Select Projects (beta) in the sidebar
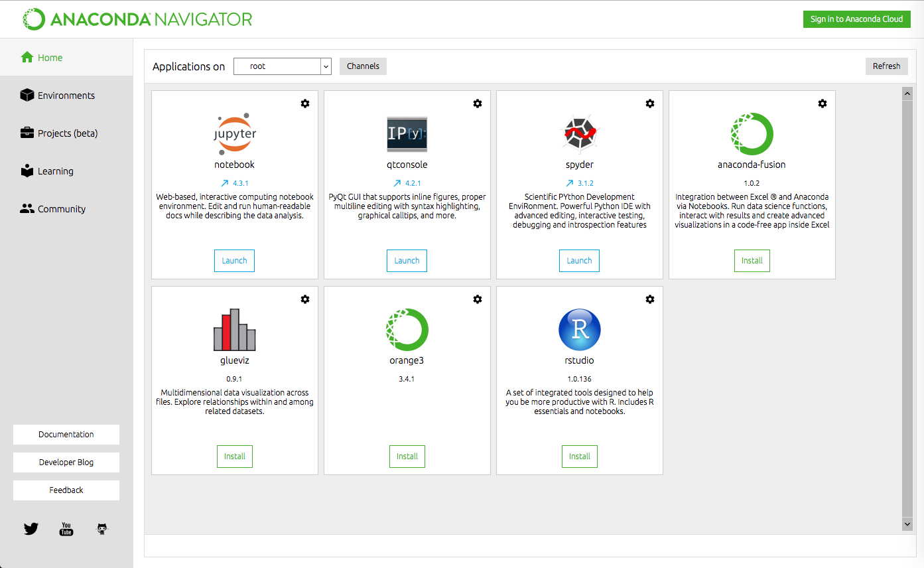 click(x=66, y=133)
